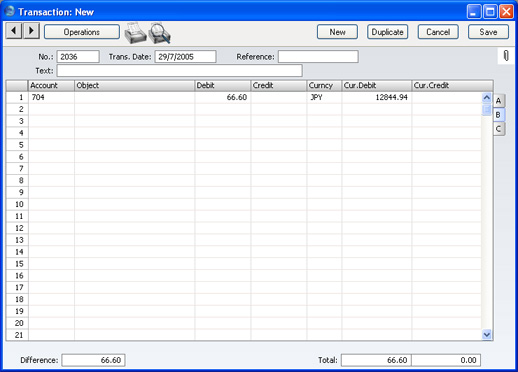Screen dimensions: 518x372
Task: Click the printer icon
Action: (135, 33)
